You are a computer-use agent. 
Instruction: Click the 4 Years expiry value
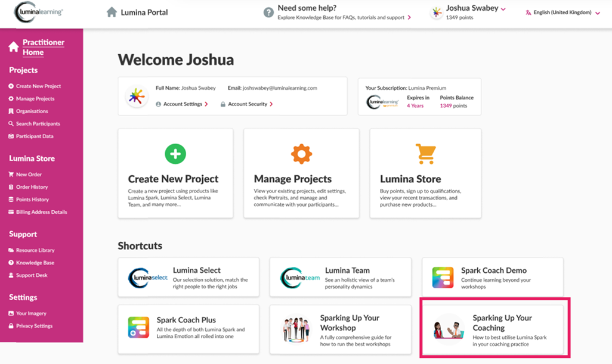[x=415, y=105]
